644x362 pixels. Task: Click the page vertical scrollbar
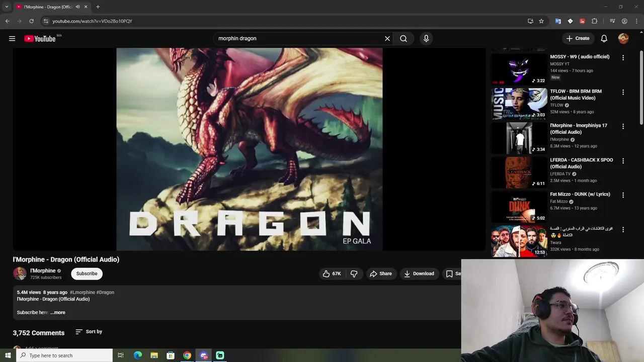[x=641, y=88]
